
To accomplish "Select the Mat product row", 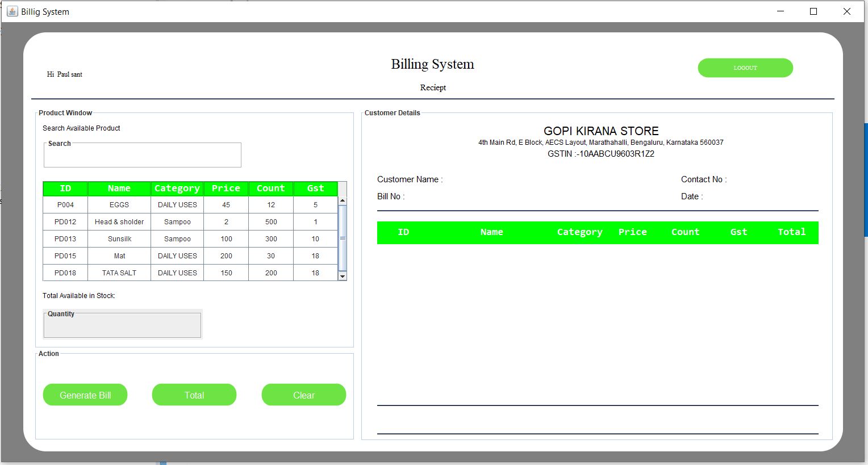I will (x=119, y=256).
